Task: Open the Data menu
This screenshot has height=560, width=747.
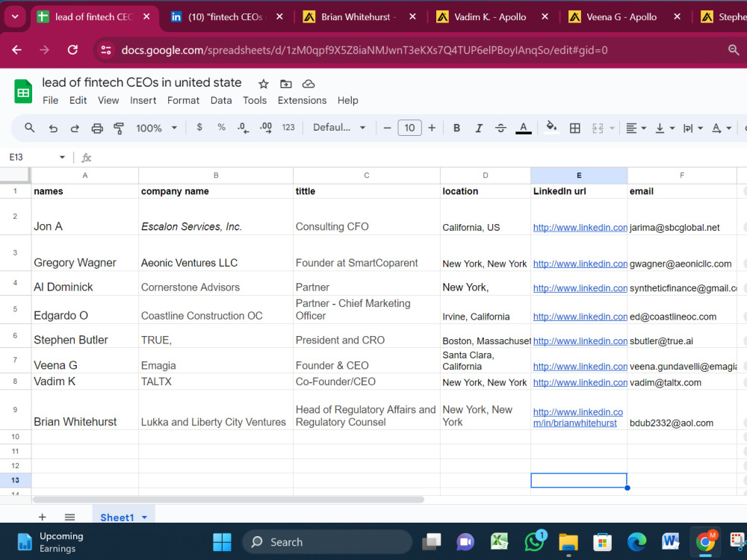Action: click(221, 101)
